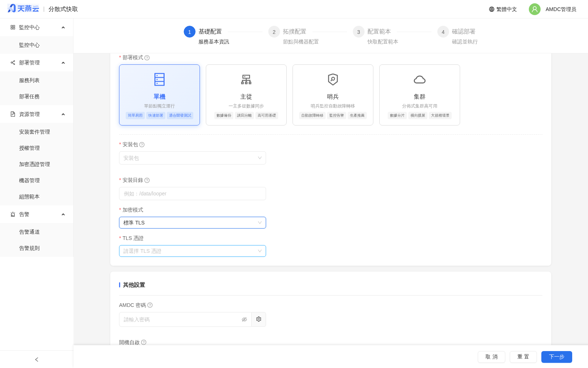
Task: Open the 安裝包 dropdown
Action: [x=193, y=158]
